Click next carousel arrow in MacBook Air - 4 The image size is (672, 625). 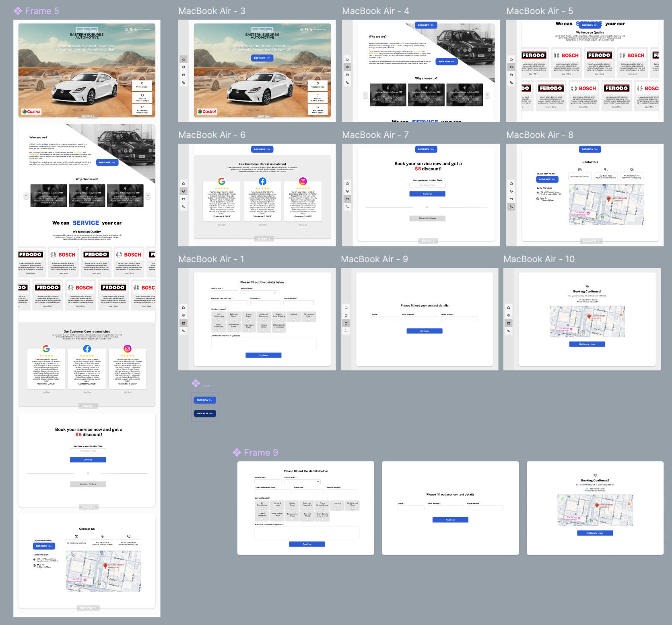tap(487, 95)
